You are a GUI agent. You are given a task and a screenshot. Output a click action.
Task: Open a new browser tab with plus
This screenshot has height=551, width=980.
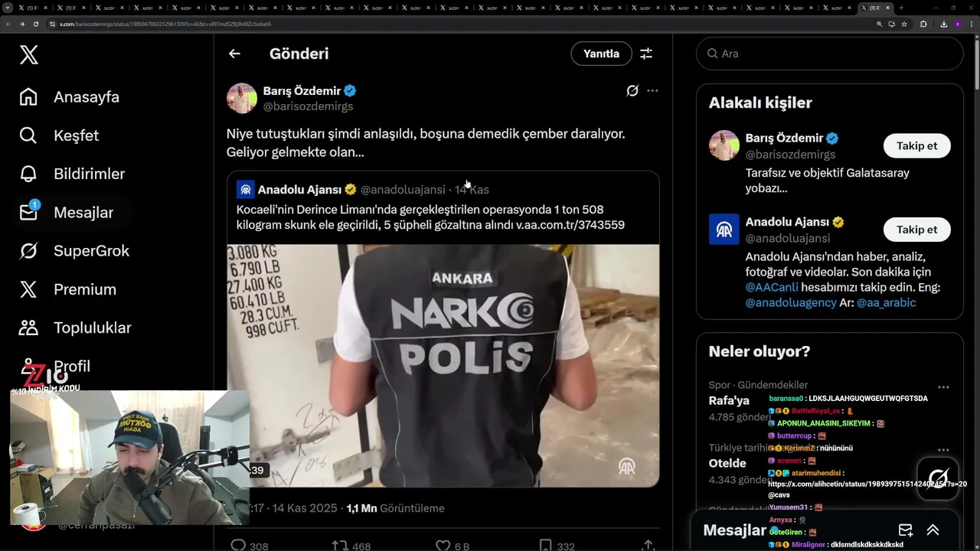click(901, 8)
